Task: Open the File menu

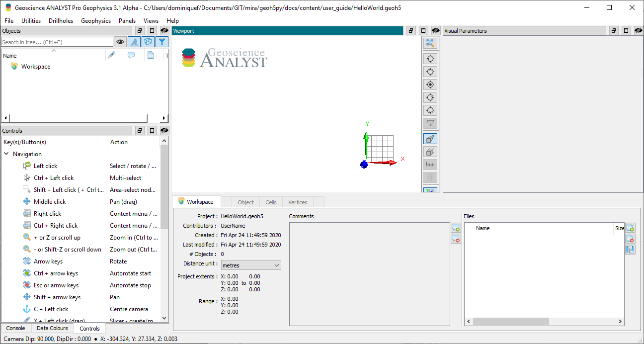Action: tap(9, 21)
